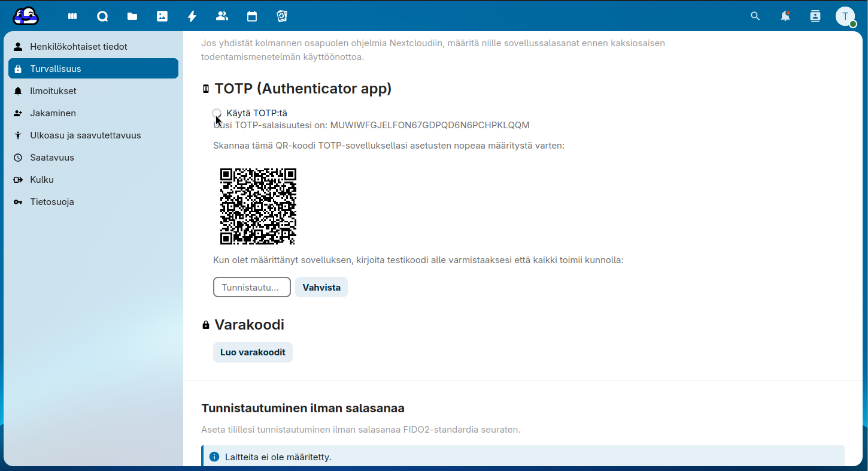Click the cloud logo in the top bar
This screenshot has height=471, width=868.
[26, 16]
